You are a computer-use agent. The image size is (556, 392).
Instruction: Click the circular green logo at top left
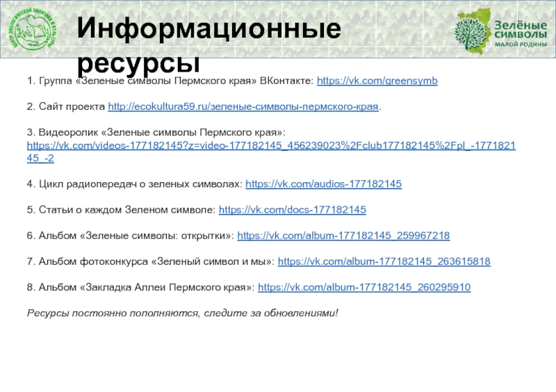point(34,31)
